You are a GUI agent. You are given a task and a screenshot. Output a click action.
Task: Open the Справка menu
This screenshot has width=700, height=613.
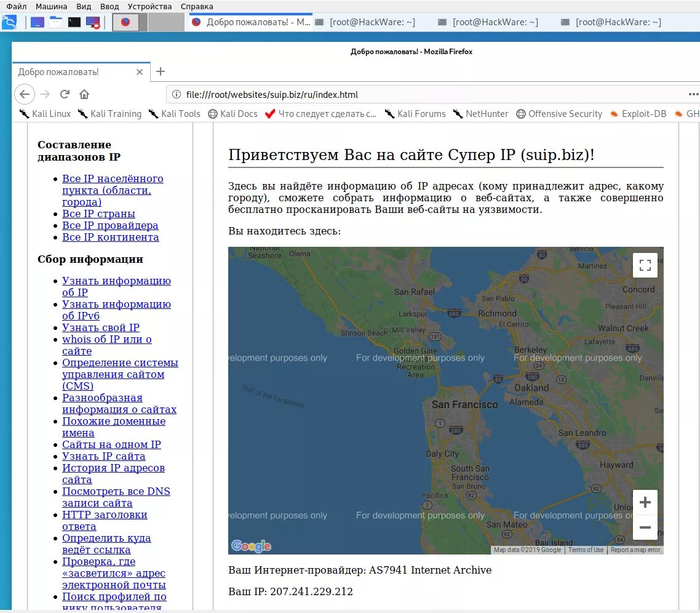[197, 6]
